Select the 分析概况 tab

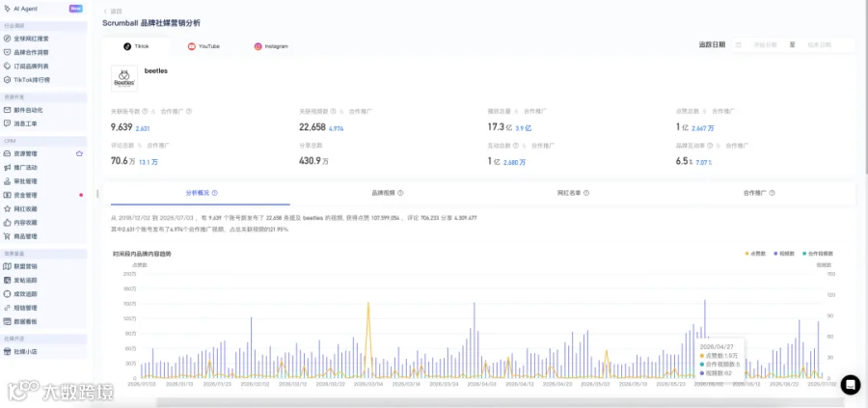[201, 193]
